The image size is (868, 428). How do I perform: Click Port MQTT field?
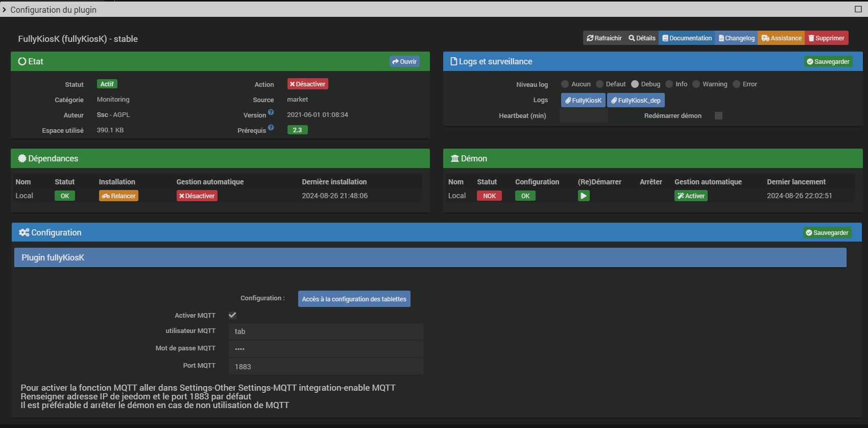tap(326, 367)
